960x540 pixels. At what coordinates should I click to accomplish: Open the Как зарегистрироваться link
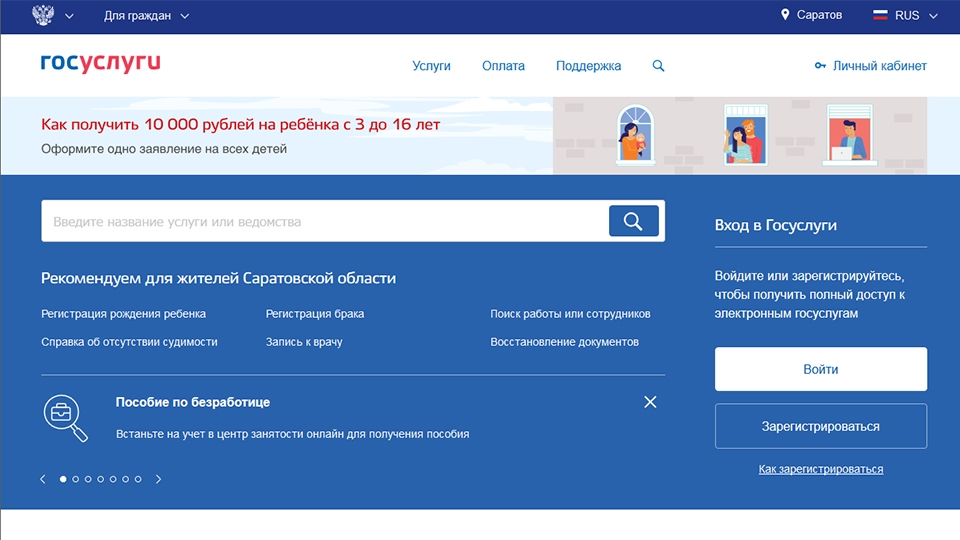coord(820,469)
